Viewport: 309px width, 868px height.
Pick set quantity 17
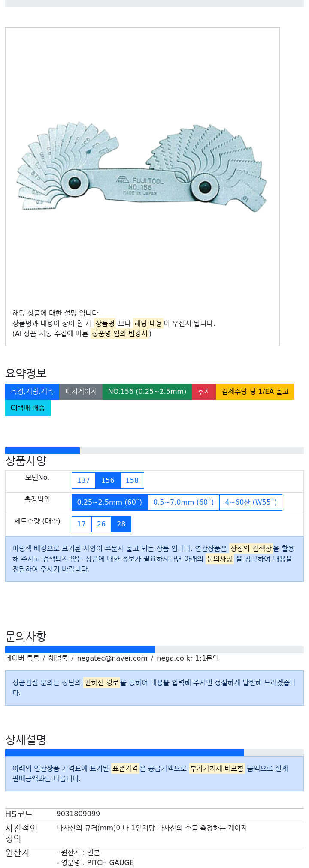(x=82, y=524)
